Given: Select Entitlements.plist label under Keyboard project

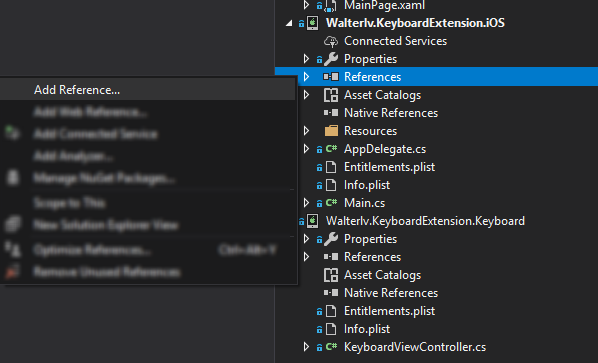Looking at the screenshot, I should (x=389, y=311).
